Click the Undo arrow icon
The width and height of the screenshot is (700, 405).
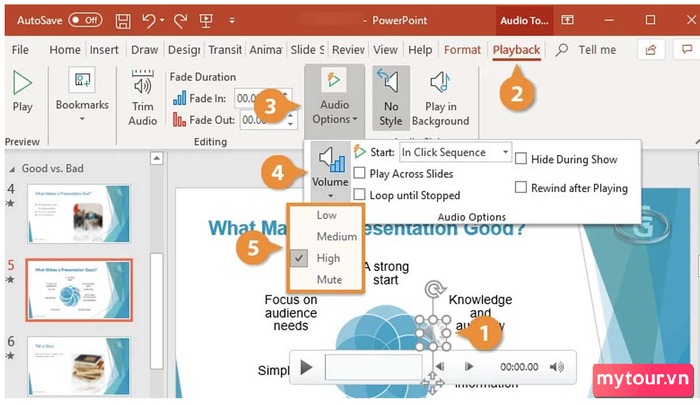point(148,21)
